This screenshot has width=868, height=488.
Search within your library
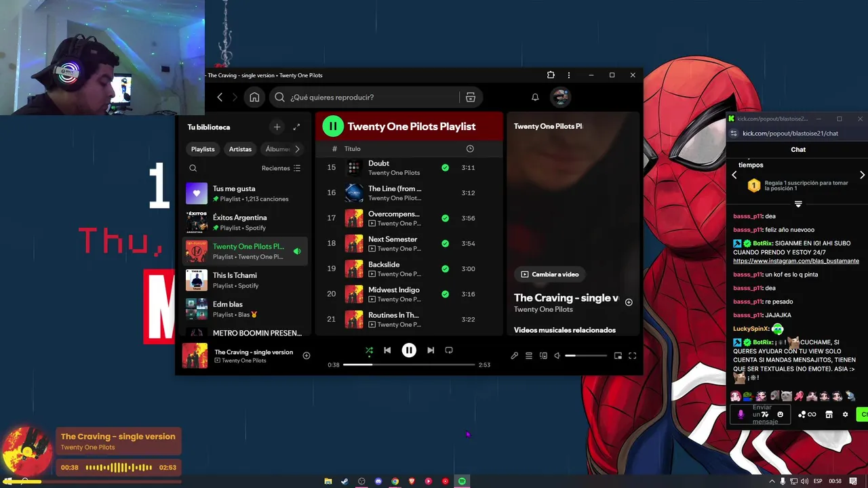[193, 168]
